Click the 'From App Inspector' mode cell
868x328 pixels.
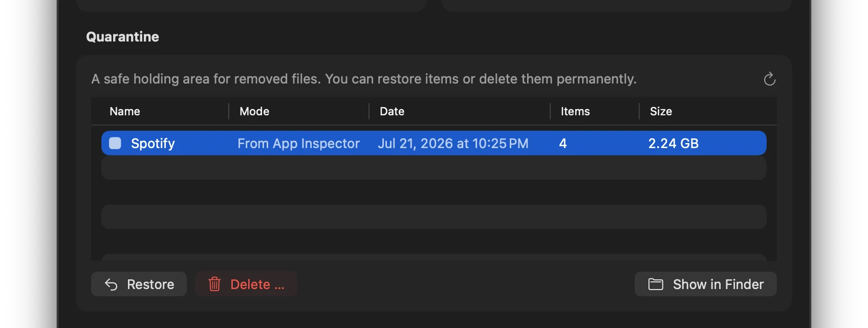pos(298,143)
